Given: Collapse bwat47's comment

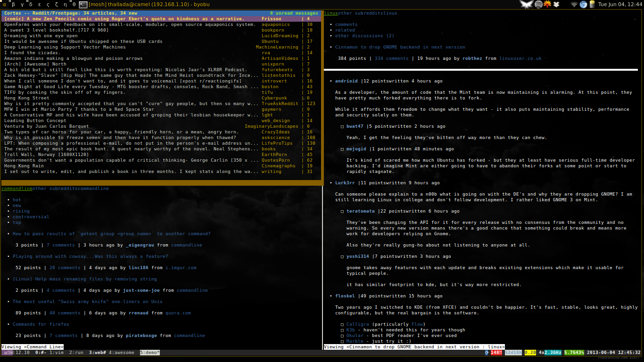Looking at the screenshot, I should click(342, 126).
